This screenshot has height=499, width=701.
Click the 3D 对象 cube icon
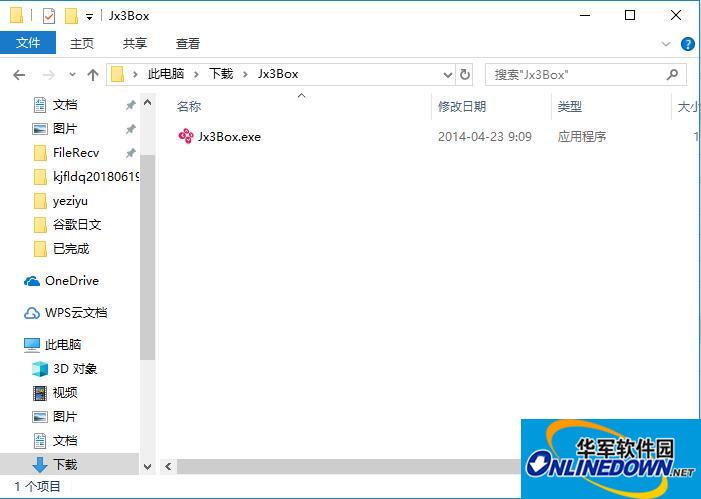pyautogui.click(x=40, y=369)
